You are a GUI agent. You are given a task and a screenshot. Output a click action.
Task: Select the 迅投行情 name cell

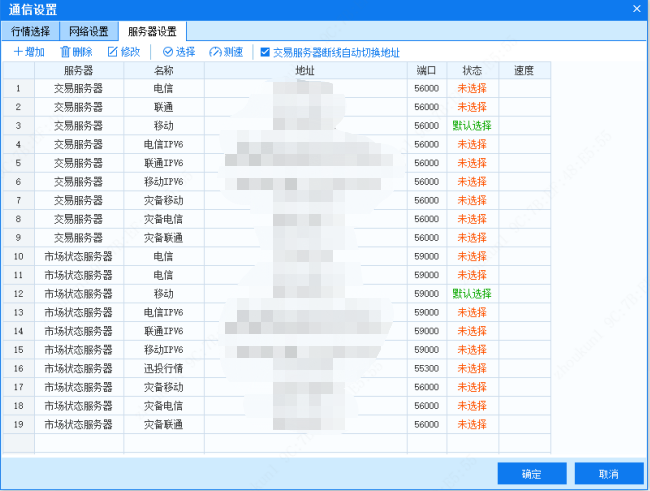164,368
